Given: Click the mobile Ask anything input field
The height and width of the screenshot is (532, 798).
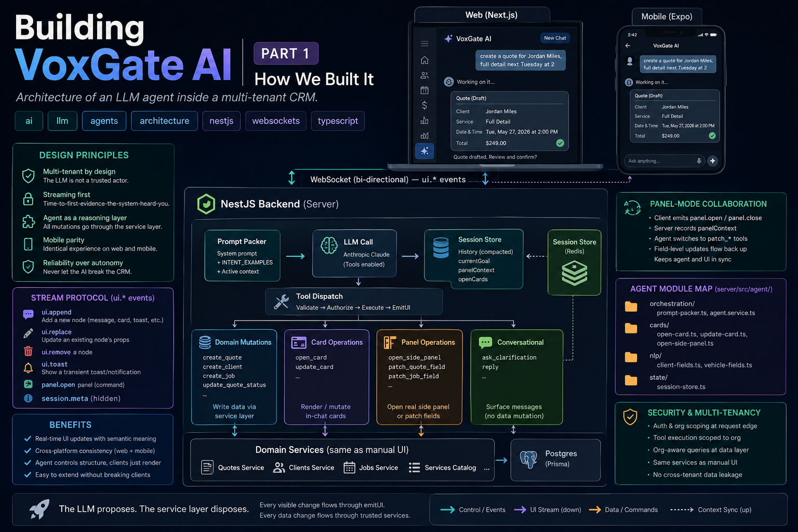Looking at the screenshot, I should [x=664, y=161].
